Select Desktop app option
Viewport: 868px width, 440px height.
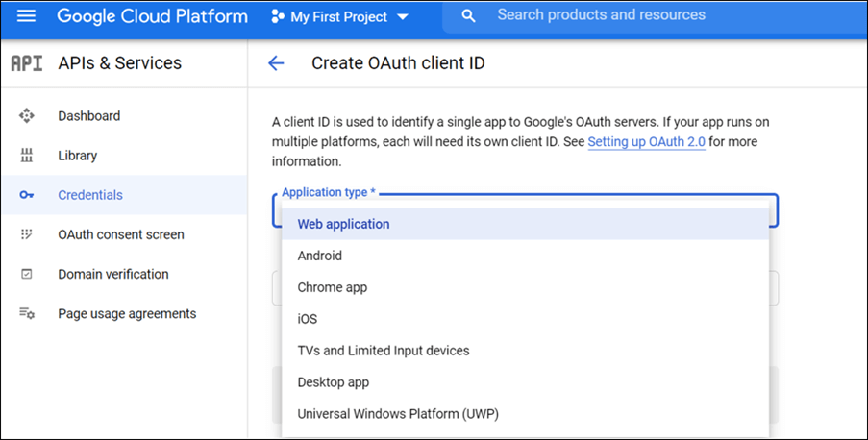click(x=334, y=382)
